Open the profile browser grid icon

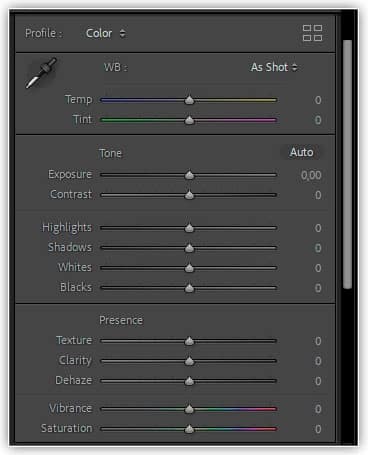point(312,33)
